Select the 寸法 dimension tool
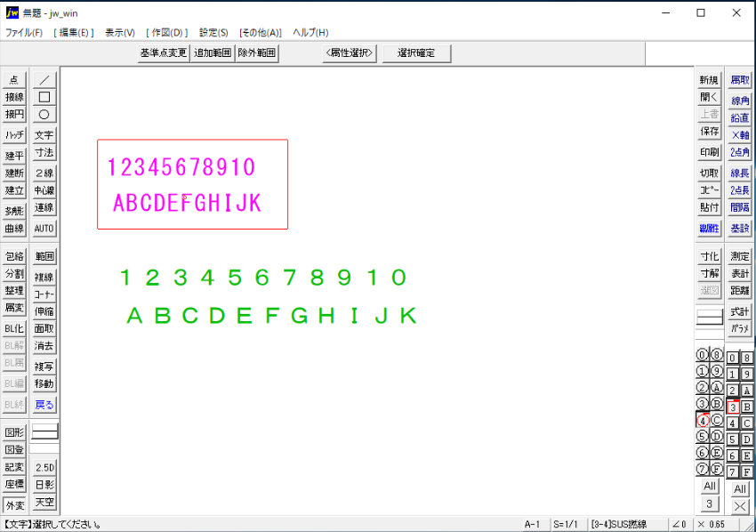The width and height of the screenshot is (756, 532). pyautogui.click(x=44, y=152)
